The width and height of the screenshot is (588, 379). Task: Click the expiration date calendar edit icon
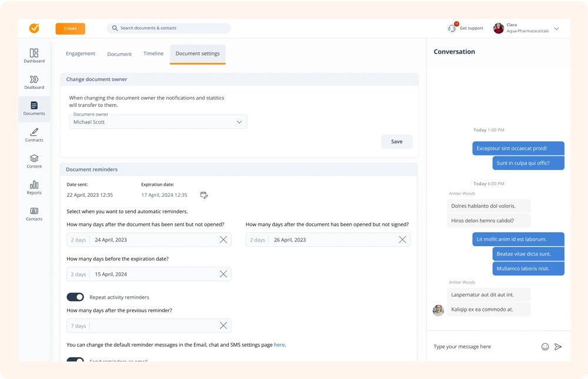pos(204,195)
